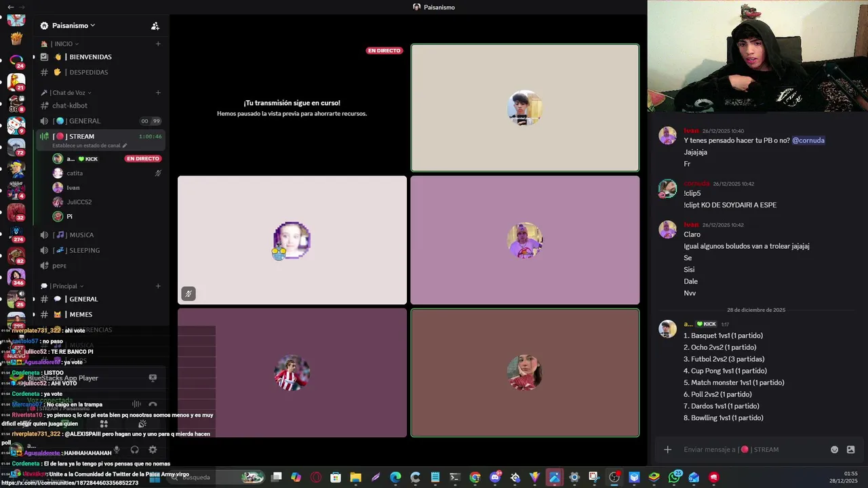Add a channel to the INICIO category
The height and width of the screenshot is (488, 868).
coord(158,44)
